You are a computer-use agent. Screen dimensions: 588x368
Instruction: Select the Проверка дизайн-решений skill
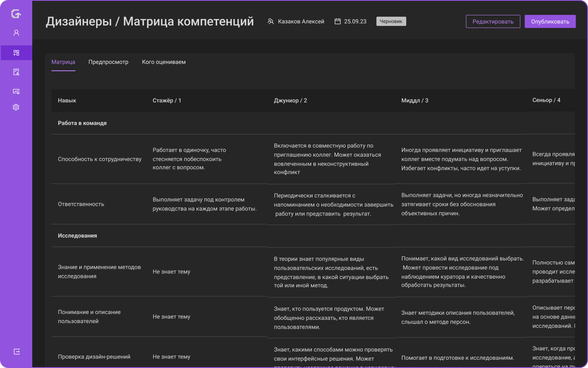point(94,357)
